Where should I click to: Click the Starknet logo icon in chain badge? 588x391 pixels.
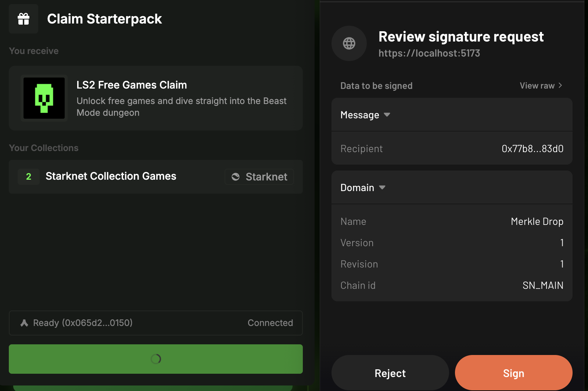coord(236,177)
